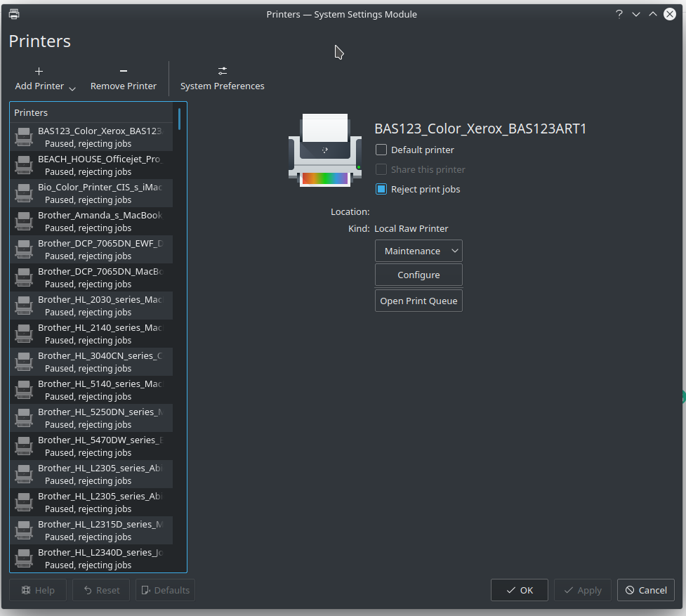Image resolution: width=686 pixels, height=616 pixels.
Task: Select Brother_HL_L2315D_series printer
Action: tap(91, 530)
